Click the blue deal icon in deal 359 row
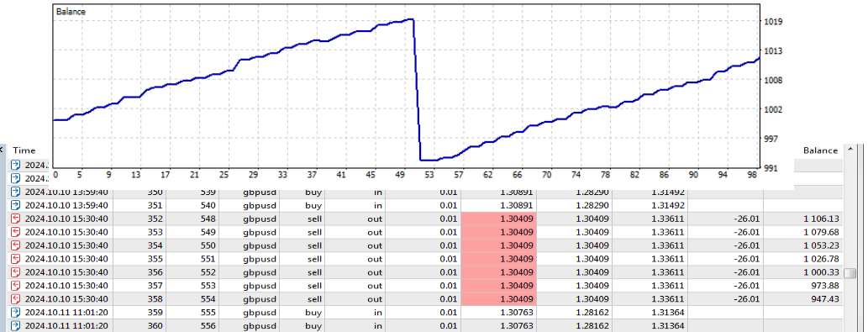The height and width of the screenshot is (332, 868). pyautogui.click(x=15, y=312)
